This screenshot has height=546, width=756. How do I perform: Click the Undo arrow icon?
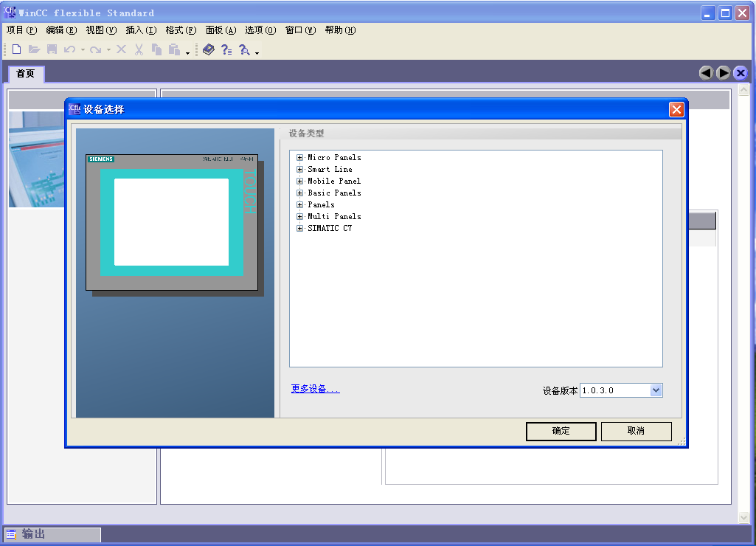[69, 49]
